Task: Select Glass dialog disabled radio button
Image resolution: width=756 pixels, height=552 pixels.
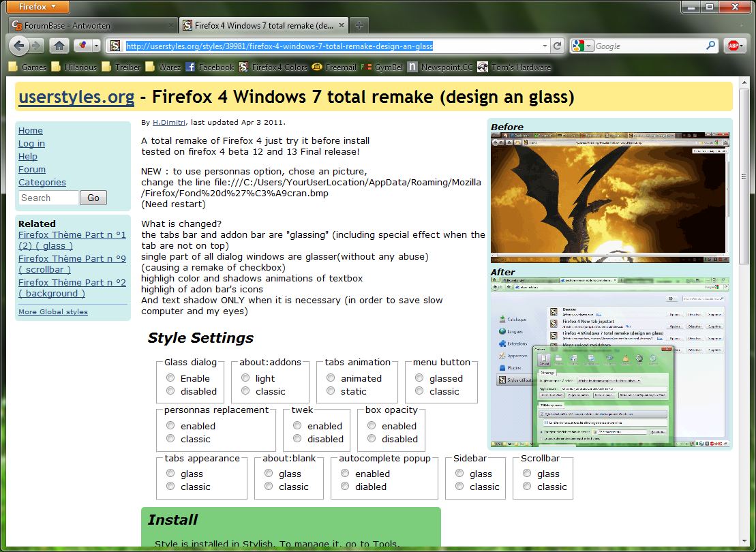Action: click(170, 391)
